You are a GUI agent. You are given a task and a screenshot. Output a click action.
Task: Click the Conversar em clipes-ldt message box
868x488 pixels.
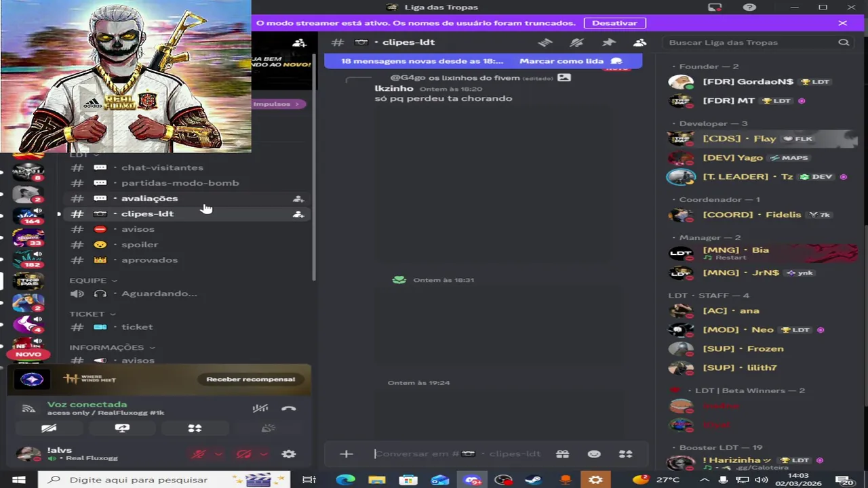(x=458, y=454)
